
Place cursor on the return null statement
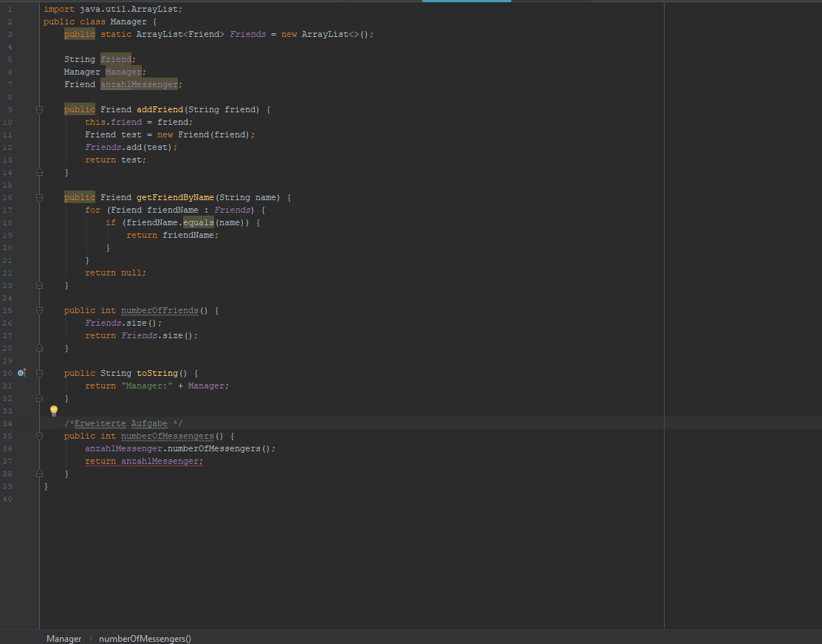(x=115, y=273)
